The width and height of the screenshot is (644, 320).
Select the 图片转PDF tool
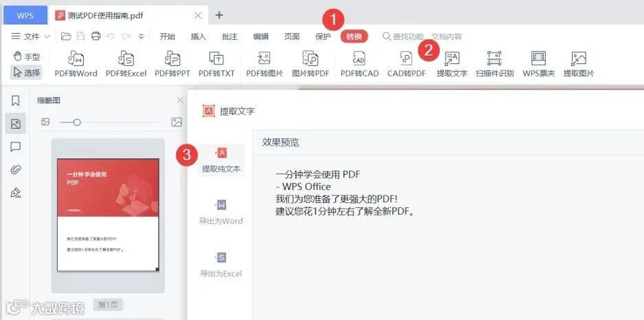pyautogui.click(x=311, y=64)
